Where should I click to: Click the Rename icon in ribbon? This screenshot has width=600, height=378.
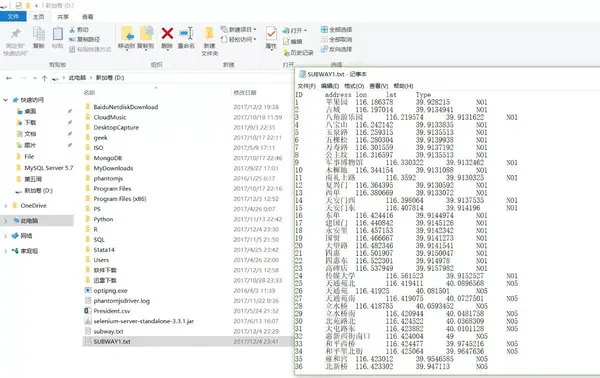(186, 34)
